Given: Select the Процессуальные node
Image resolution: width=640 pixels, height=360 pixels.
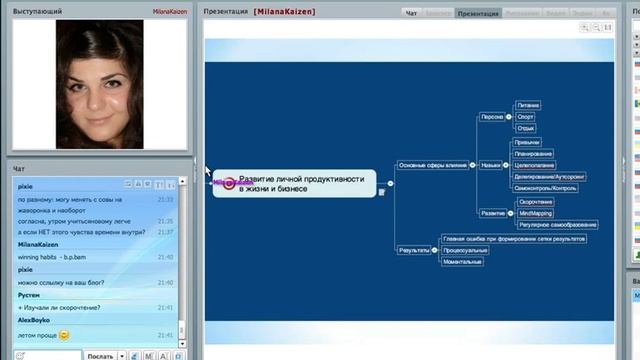Looking at the screenshot, I should 465,250.
